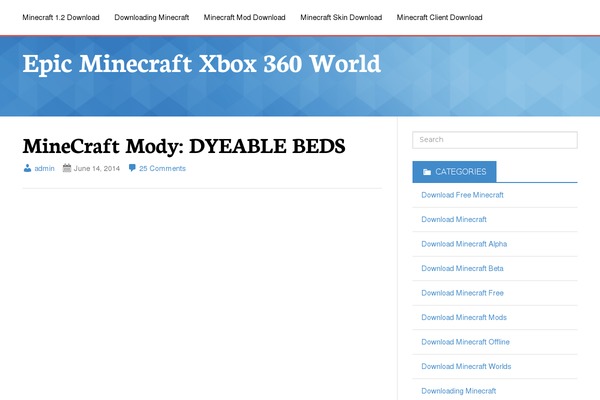Click the author person icon beside admin
Screen dimensions: 600x400
(x=27, y=168)
